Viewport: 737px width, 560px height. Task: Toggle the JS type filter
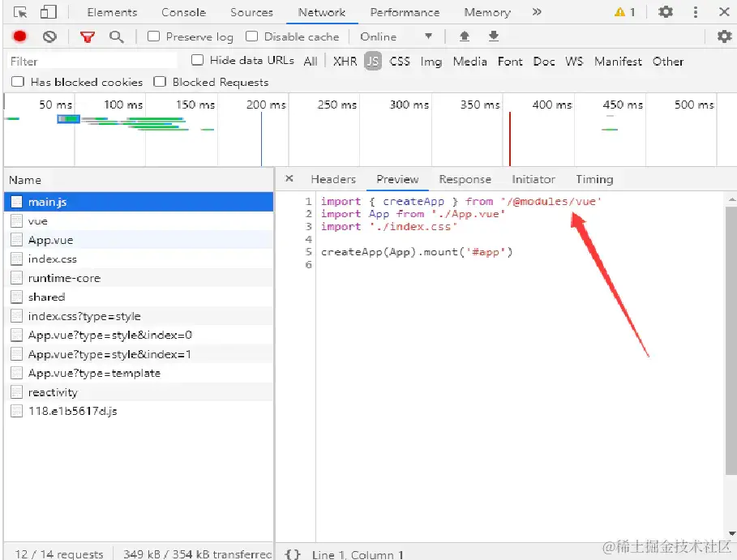coord(373,61)
